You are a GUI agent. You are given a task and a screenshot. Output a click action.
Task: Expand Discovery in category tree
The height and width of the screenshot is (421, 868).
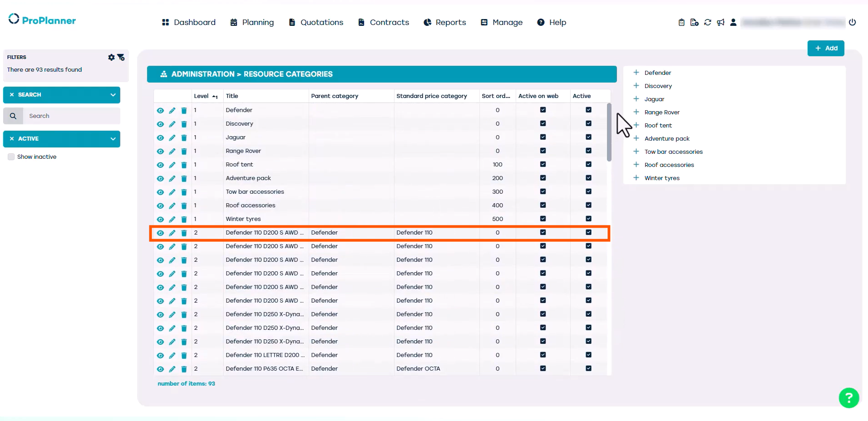[x=636, y=86]
